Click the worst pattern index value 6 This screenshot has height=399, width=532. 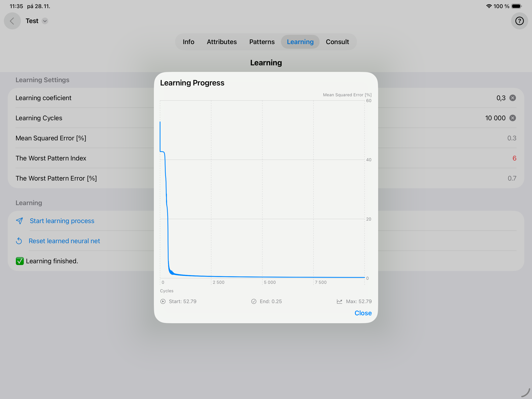514,158
